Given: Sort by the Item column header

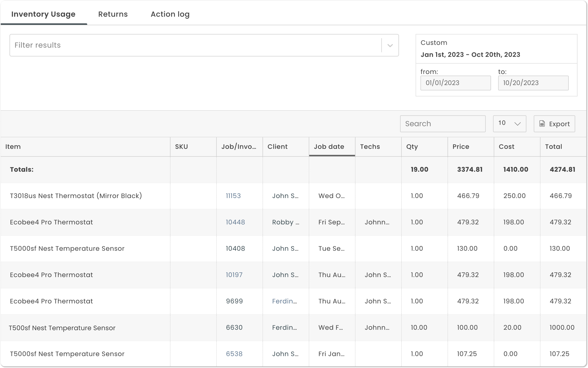Looking at the screenshot, I should click(85, 147).
